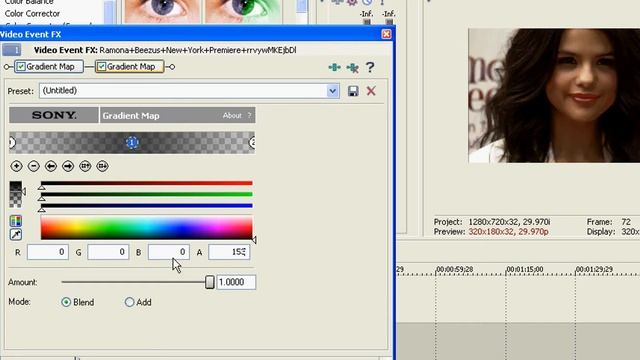Delete the current preset
The width and height of the screenshot is (640, 360).
click(371, 91)
